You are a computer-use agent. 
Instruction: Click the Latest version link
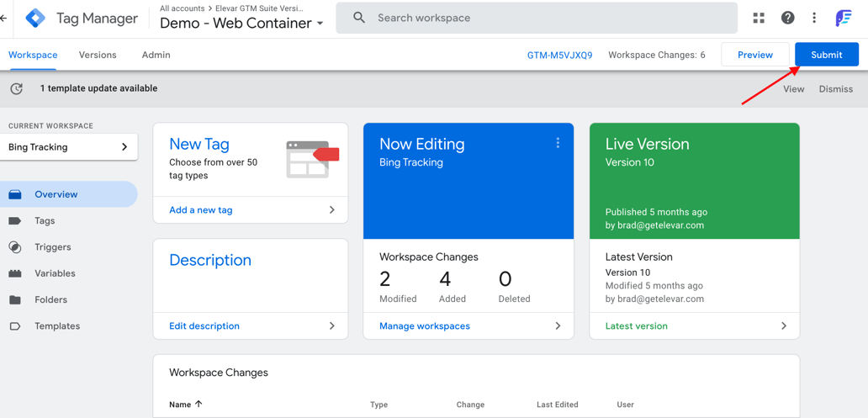[637, 326]
